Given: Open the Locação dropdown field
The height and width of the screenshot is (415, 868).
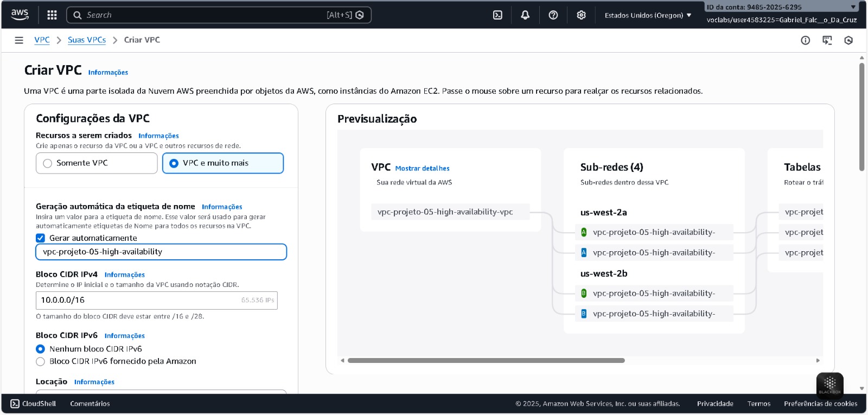Looking at the screenshot, I should click(x=161, y=391).
